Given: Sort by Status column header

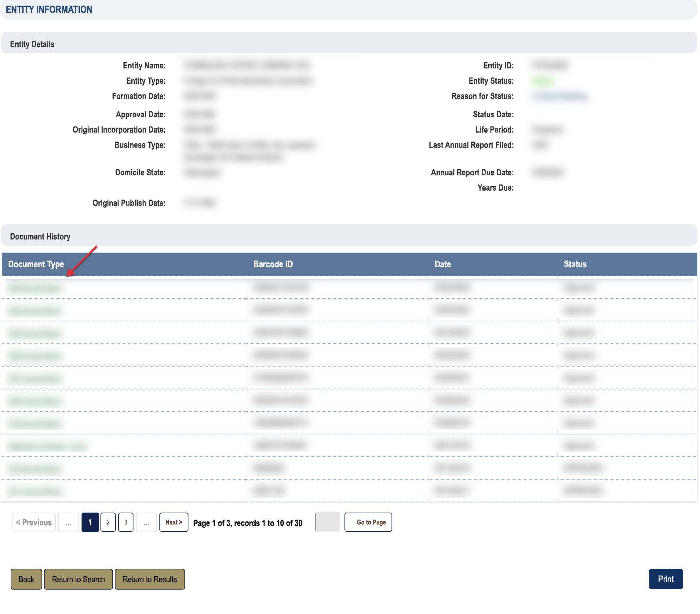Looking at the screenshot, I should tap(575, 264).
